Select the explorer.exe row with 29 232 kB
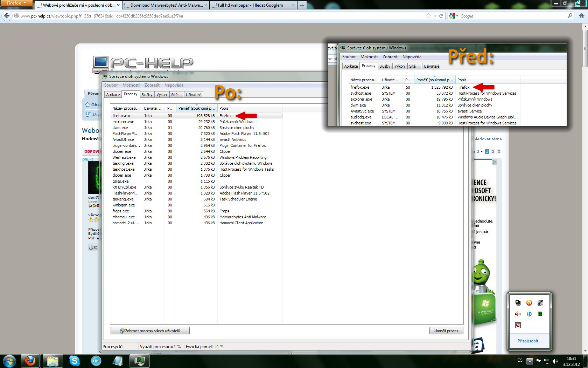 click(x=196, y=122)
